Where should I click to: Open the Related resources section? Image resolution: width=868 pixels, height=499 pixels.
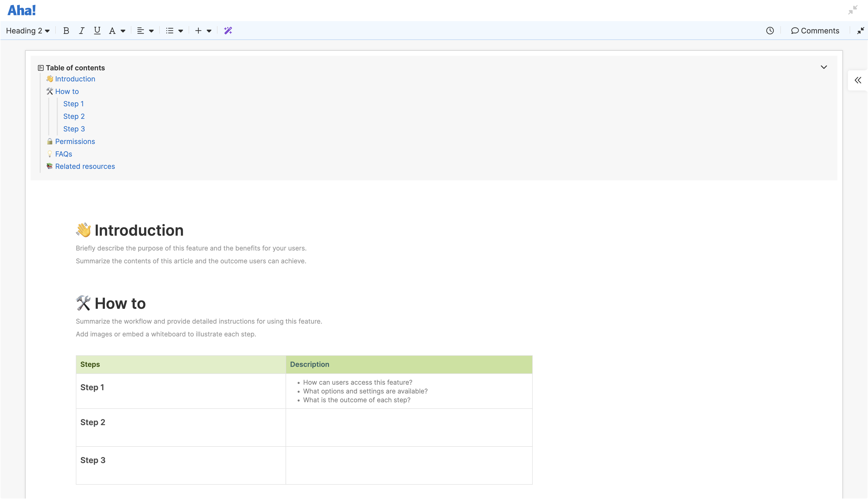click(85, 166)
